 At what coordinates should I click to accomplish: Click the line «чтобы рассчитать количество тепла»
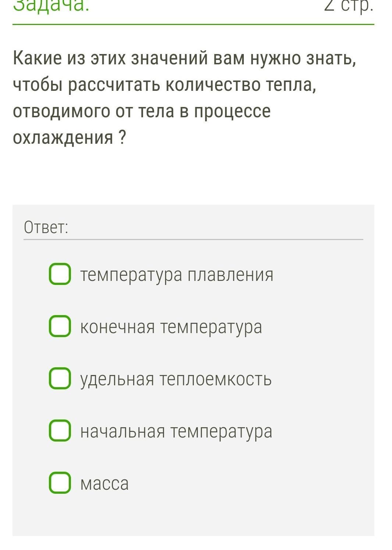tap(164, 85)
